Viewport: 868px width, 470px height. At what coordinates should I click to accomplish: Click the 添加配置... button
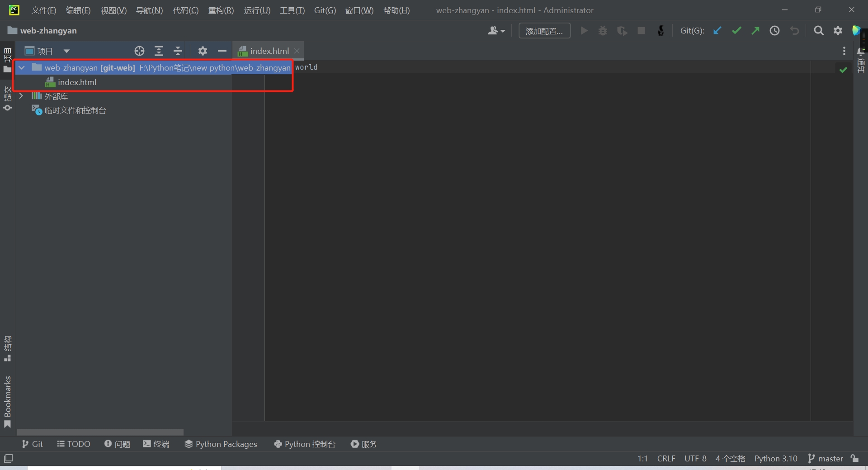544,31
